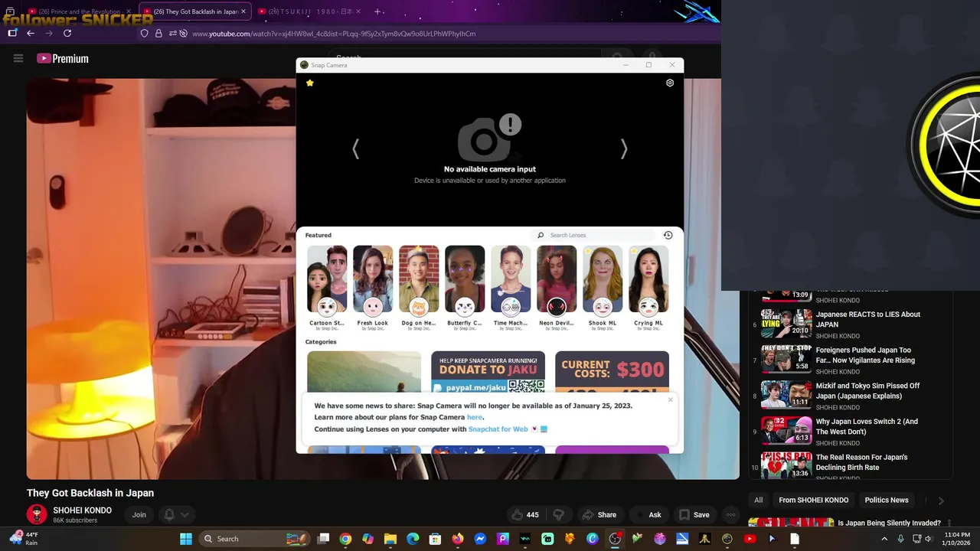The height and width of the screenshot is (551, 980).
Task: Select the Fresh Look lens
Action: tap(373, 287)
